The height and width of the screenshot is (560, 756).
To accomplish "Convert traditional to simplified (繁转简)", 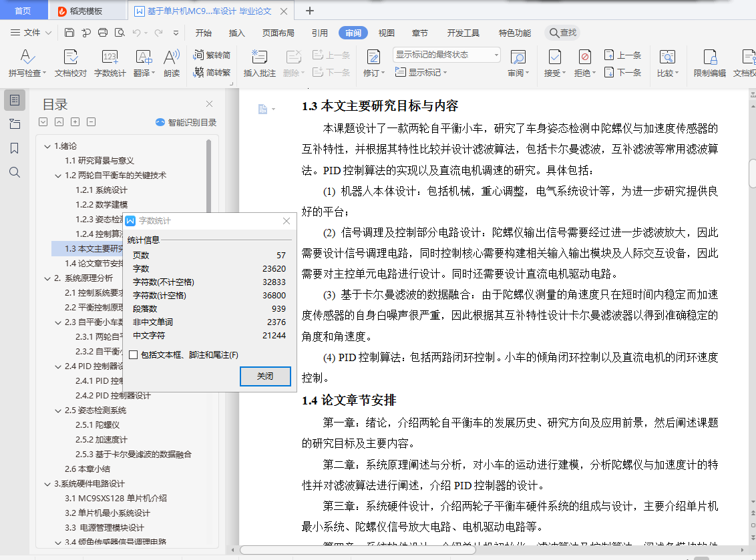I will 212,55.
